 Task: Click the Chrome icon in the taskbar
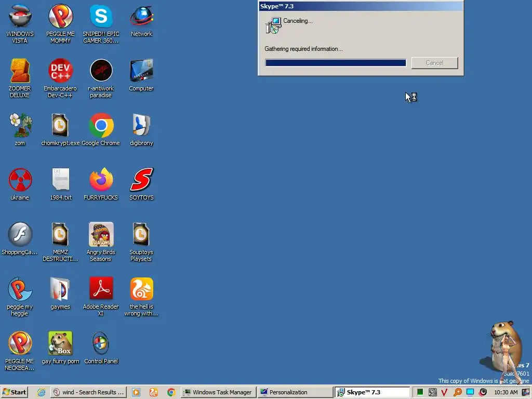tap(171, 392)
